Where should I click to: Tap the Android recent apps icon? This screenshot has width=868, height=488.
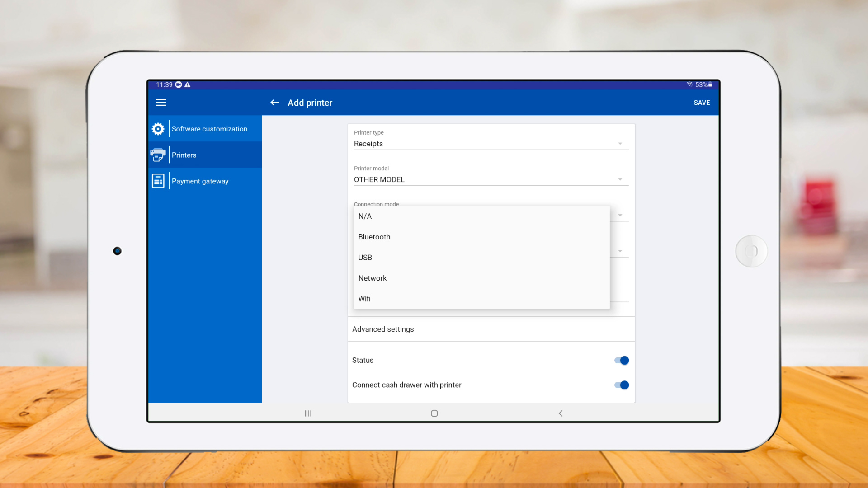coord(308,413)
